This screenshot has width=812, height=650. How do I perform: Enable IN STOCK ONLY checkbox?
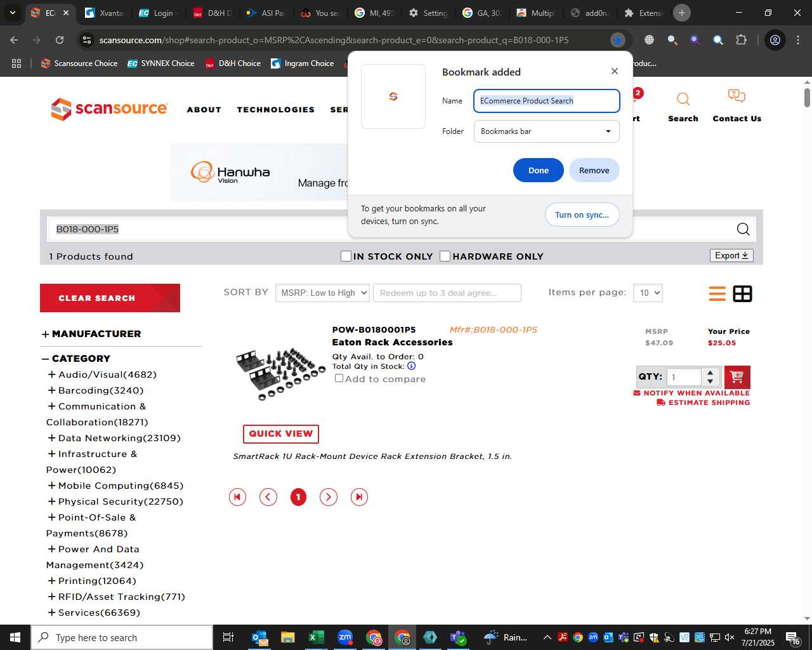(x=346, y=256)
